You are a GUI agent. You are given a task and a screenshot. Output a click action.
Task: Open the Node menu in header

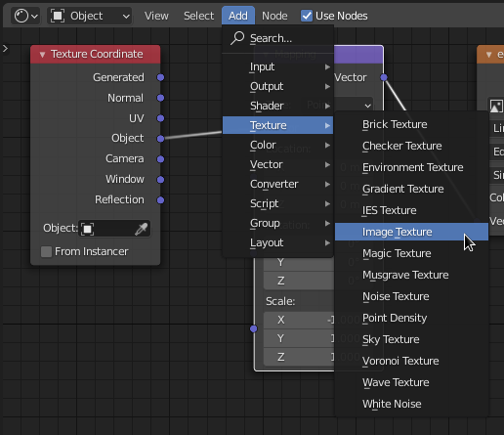tap(274, 16)
